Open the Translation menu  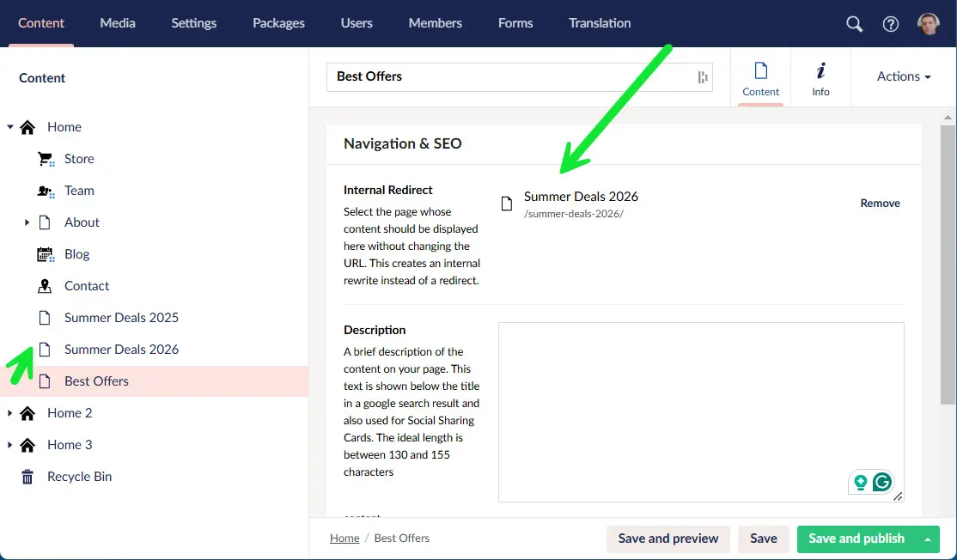pos(599,23)
